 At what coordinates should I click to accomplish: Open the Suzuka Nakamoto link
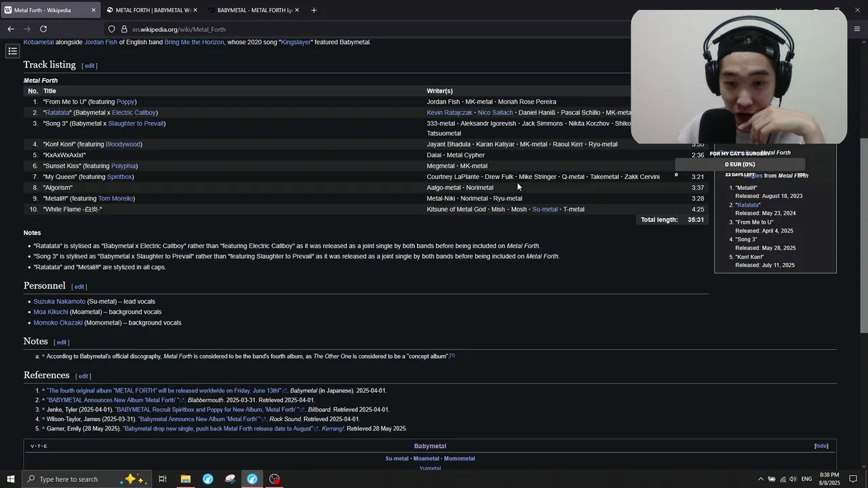pyautogui.click(x=60, y=302)
